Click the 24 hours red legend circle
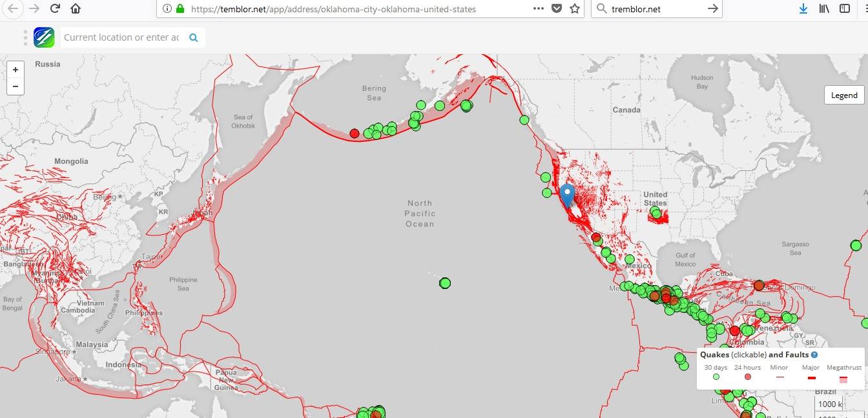The height and width of the screenshot is (418, 868). [748, 377]
